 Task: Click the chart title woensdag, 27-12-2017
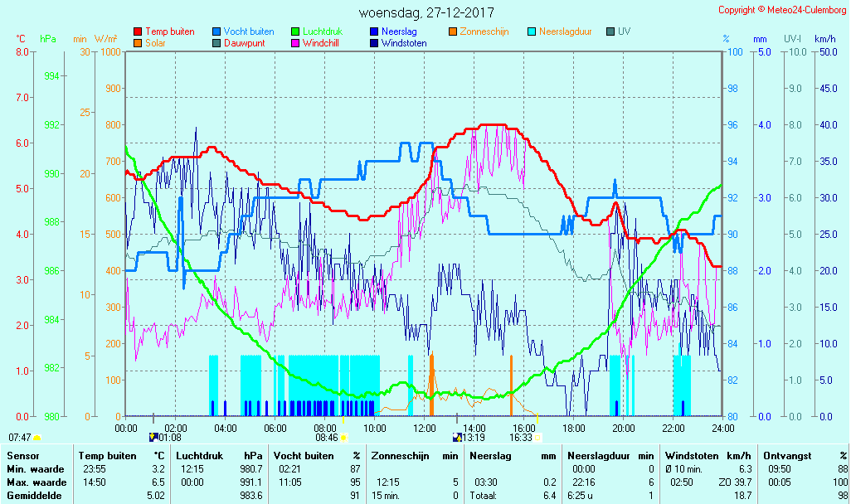click(426, 13)
